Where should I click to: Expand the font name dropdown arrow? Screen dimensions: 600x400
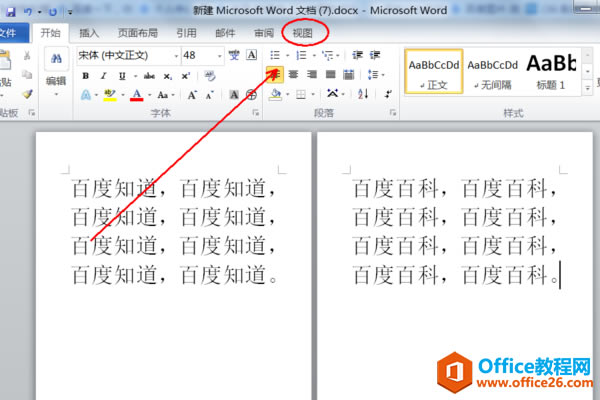[176, 56]
